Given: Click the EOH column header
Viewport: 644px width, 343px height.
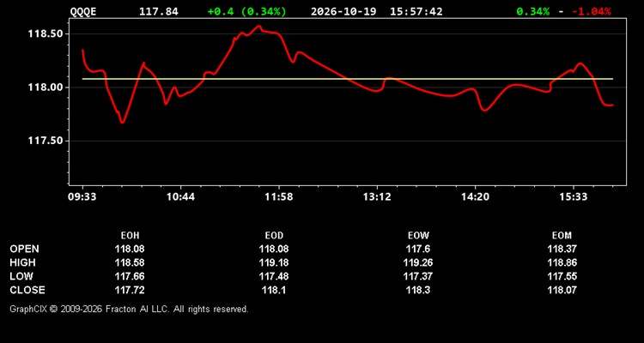Looking at the screenshot, I should tap(130, 236).
